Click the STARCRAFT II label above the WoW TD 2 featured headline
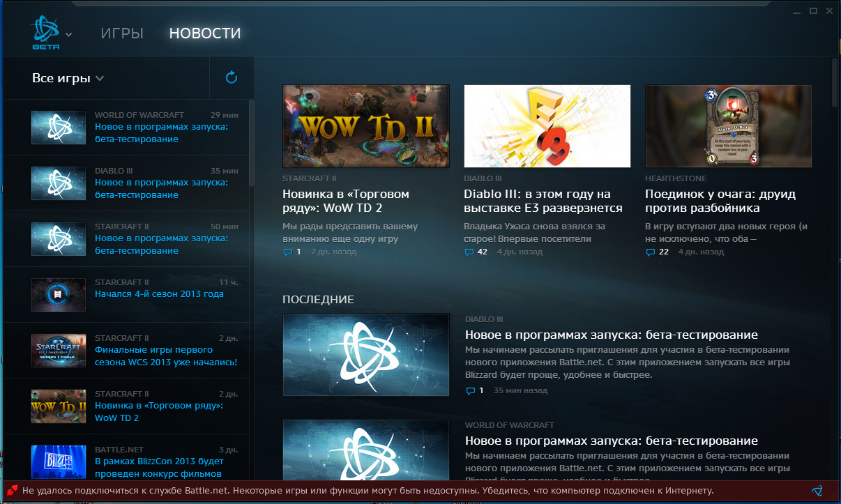Image resolution: width=841 pixels, height=504 pixels. [310, 178]
